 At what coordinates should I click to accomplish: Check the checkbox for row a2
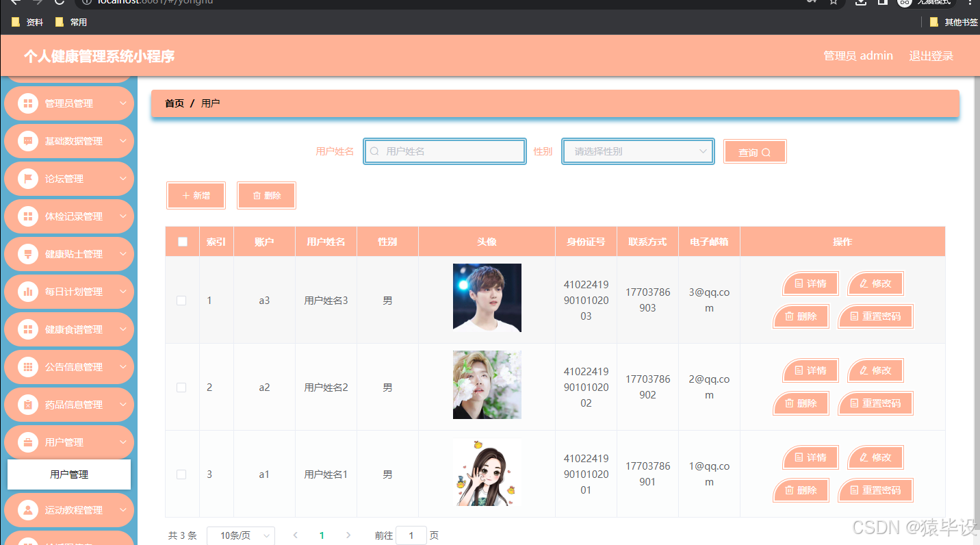tap(181, 388)
